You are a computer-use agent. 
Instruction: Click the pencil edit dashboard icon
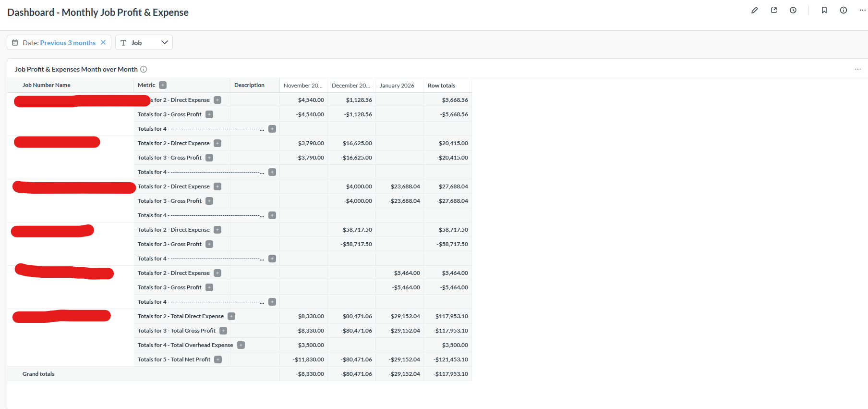pyautogui.click(x=754, y=10)
